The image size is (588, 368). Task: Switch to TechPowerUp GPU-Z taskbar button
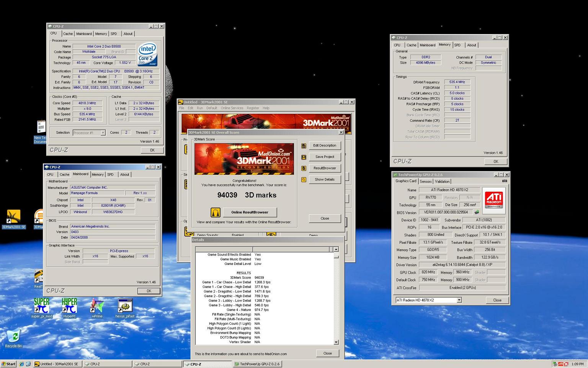[257, 364]
